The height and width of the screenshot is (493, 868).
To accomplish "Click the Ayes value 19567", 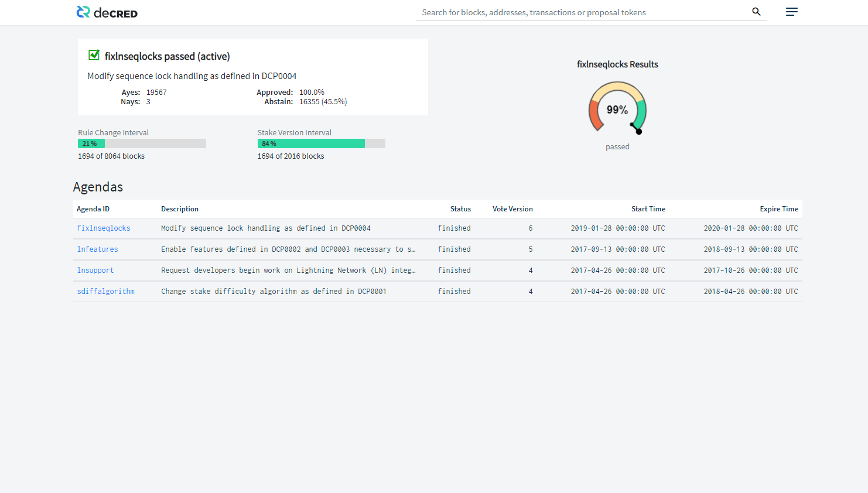I will click(x=156, y=93).
